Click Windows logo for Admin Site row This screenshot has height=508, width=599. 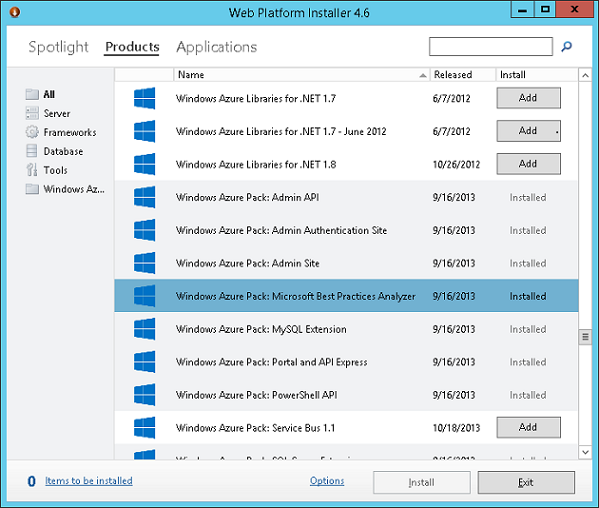pyautogui.click(x=144, y=263)
